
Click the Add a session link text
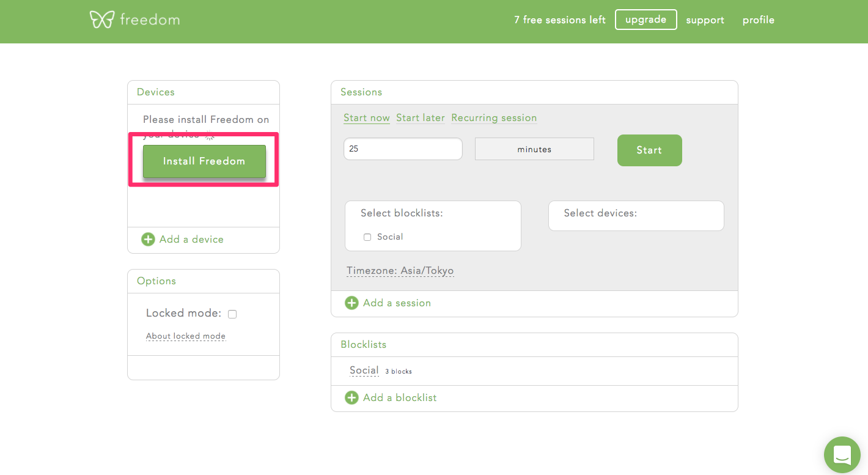[x=397, y=303]
